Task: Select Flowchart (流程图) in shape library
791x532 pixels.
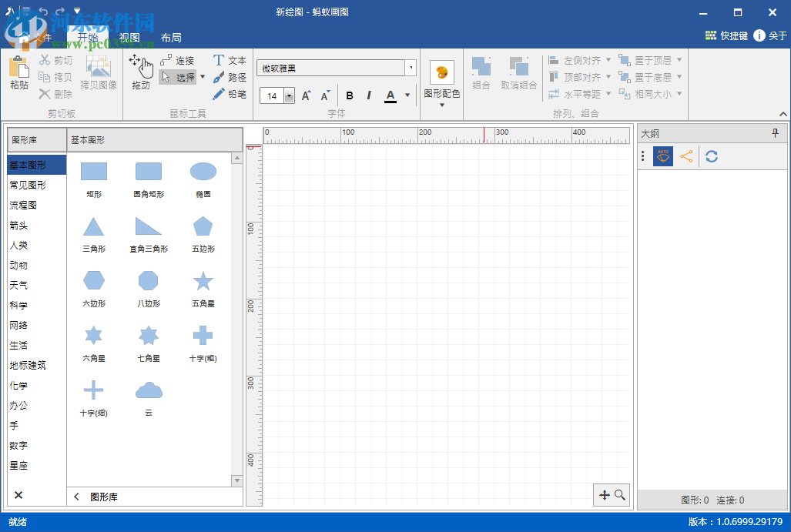Action: [x=23, y=206]
